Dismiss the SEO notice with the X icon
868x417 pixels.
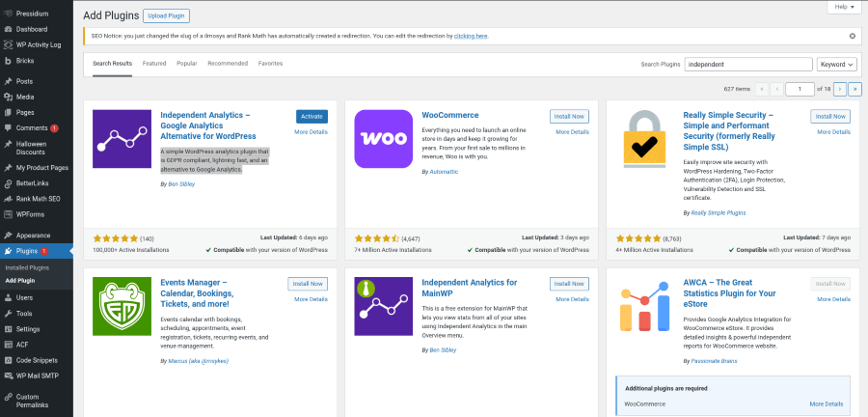pos(852,36)
